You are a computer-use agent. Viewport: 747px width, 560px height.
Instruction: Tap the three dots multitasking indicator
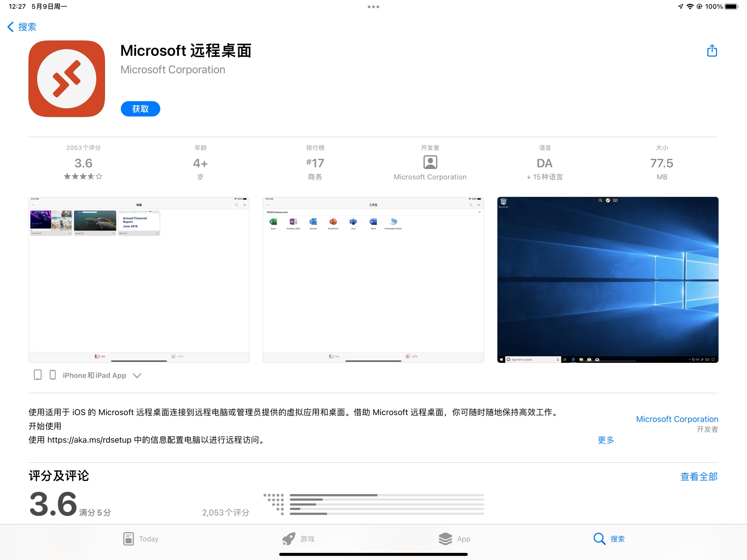(x=373, y=7)
